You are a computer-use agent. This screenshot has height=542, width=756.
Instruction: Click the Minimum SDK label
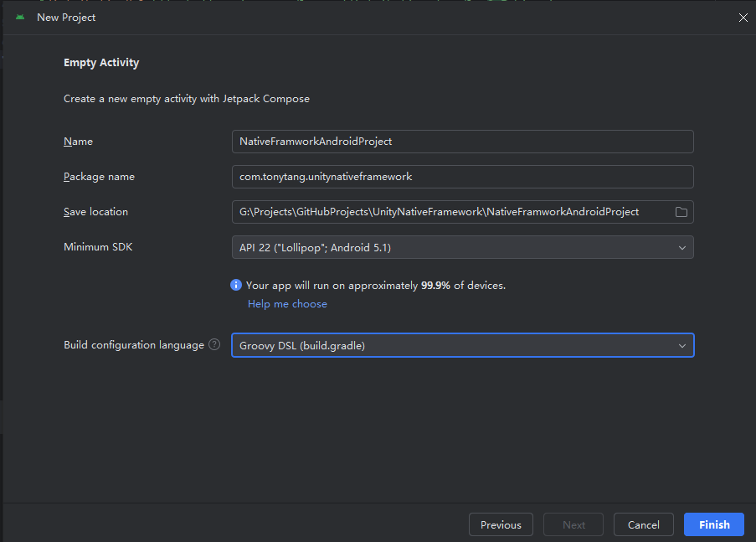click(x=98, y=246)
